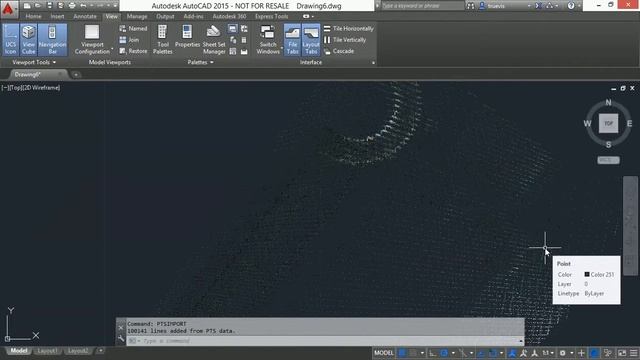
Task: Open command line customize wrench icon
Action: pyautogui.click(x=121, y=339)
